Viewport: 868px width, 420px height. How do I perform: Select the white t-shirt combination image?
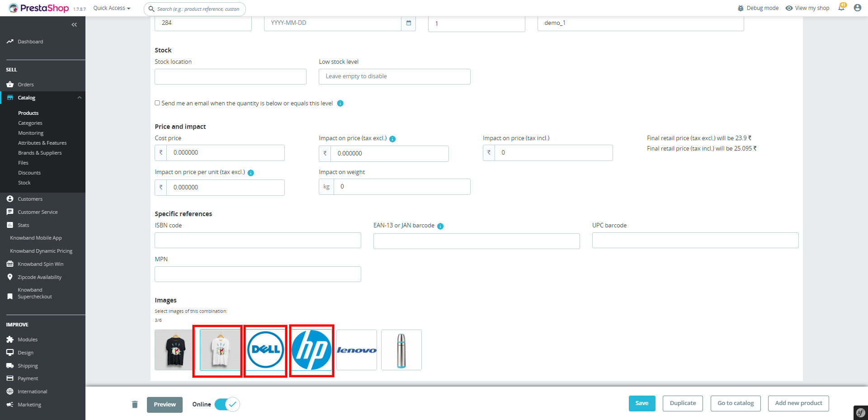point(220,350)
